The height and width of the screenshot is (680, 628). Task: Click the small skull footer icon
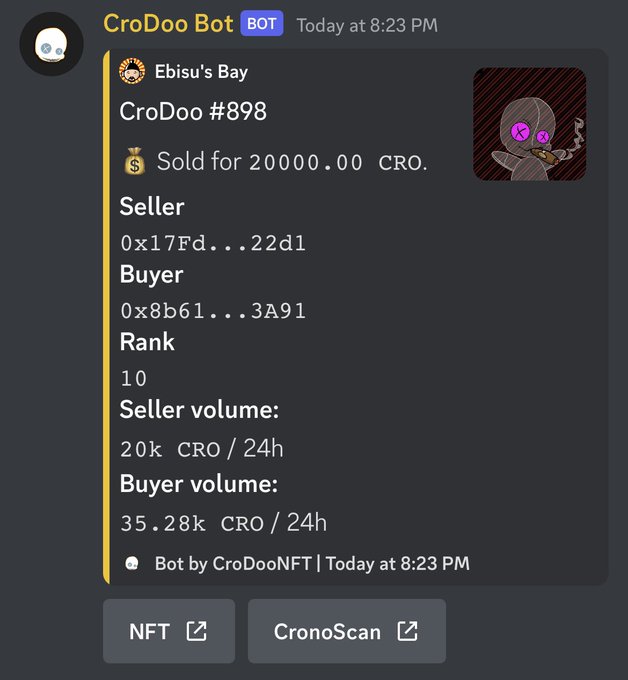(132, 563)
